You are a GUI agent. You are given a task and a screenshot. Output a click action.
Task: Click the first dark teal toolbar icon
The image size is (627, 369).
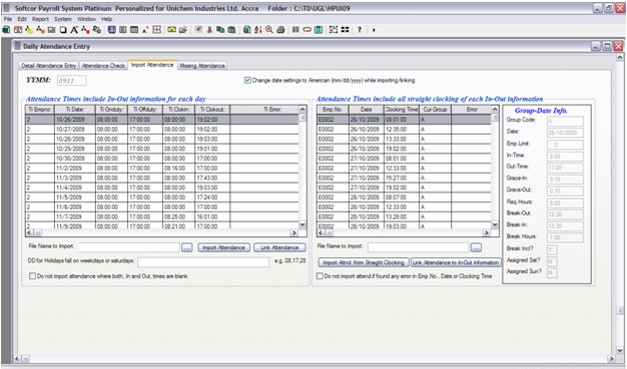pos(6,30)
